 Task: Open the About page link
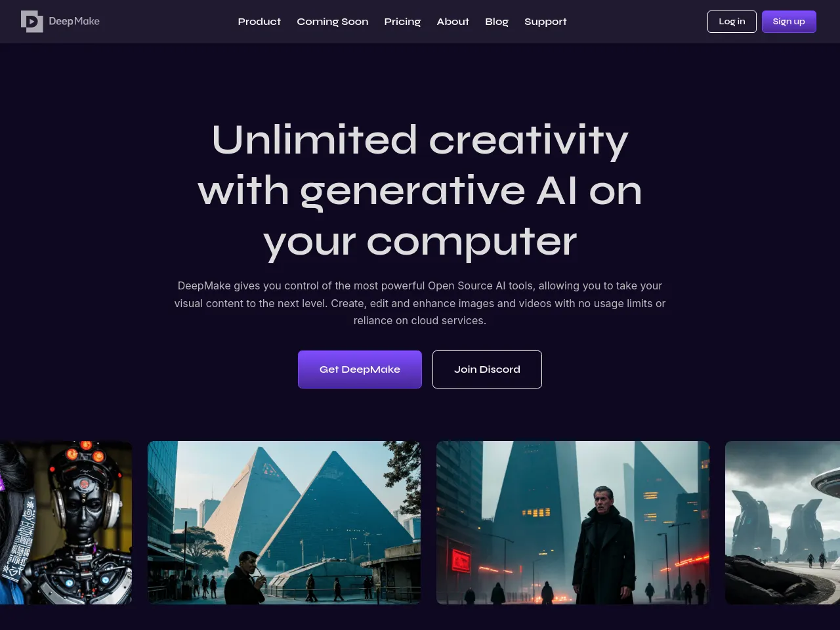[453, 22]
